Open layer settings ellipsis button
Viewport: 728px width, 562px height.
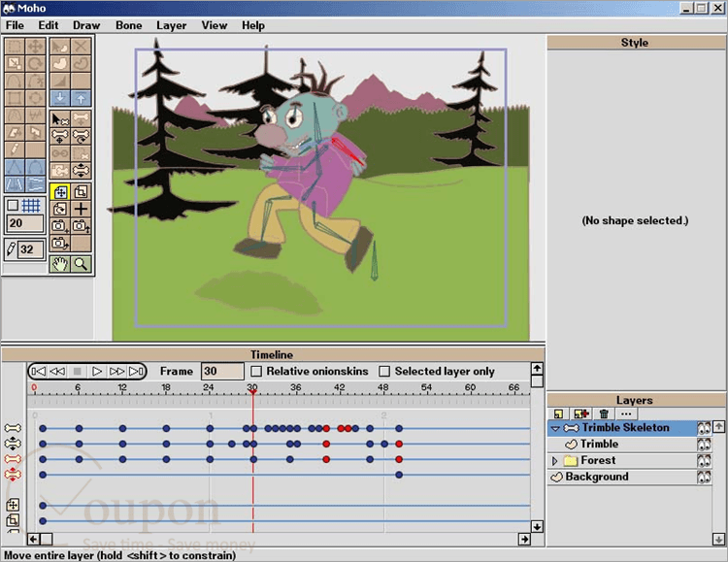click(x=626, y=413)
